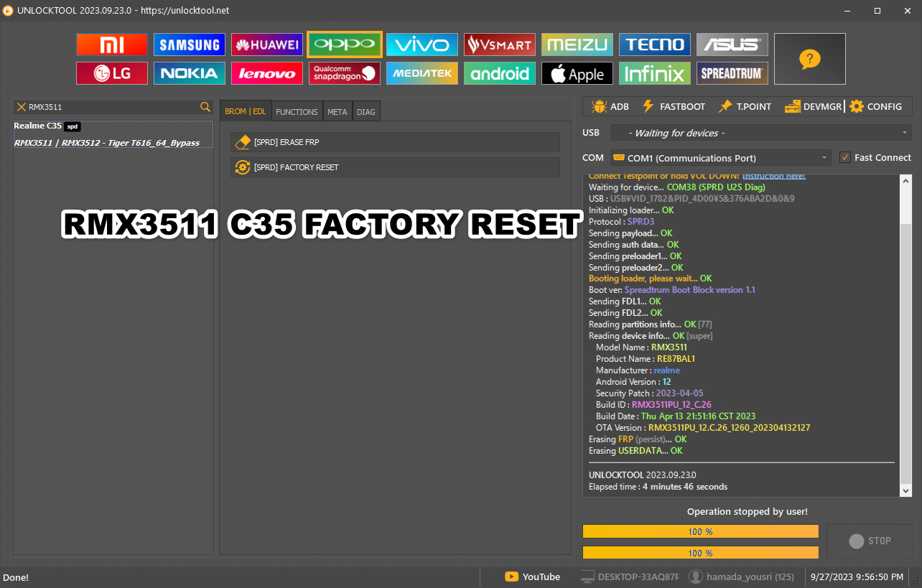Expand the USB waiting for devices dropdown

tap(761, 133)
